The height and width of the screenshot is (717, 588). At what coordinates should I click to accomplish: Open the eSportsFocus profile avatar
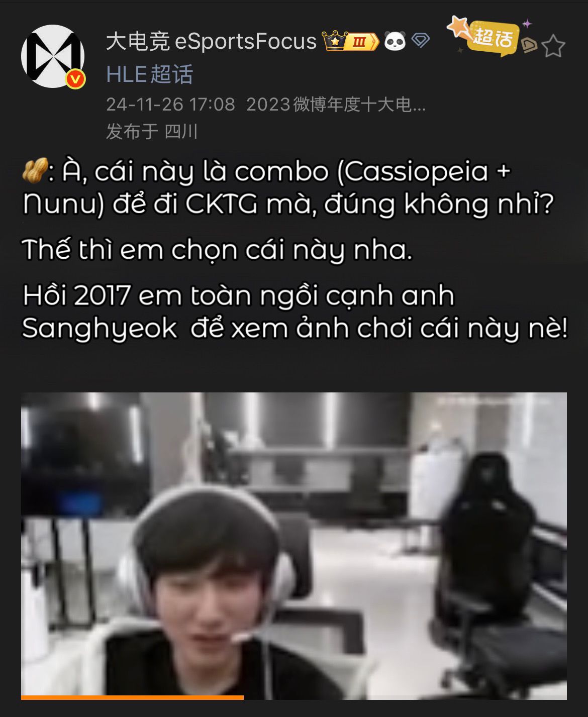53,56
